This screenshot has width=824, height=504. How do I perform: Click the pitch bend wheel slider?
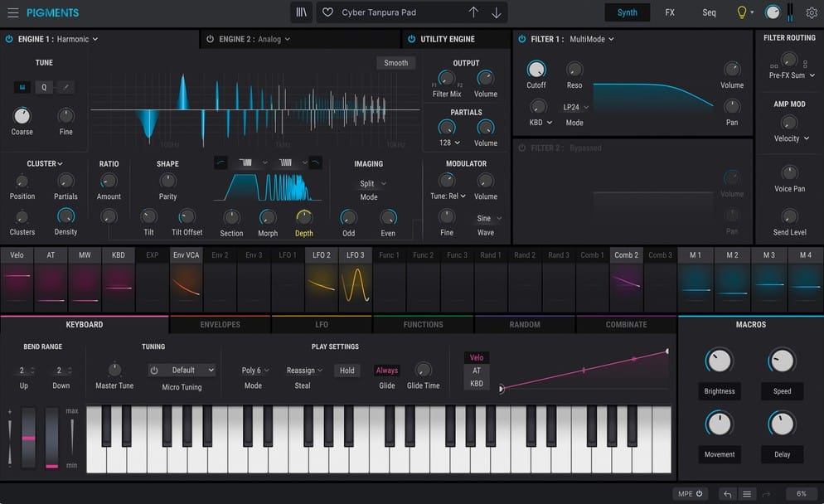coord(29,437)
